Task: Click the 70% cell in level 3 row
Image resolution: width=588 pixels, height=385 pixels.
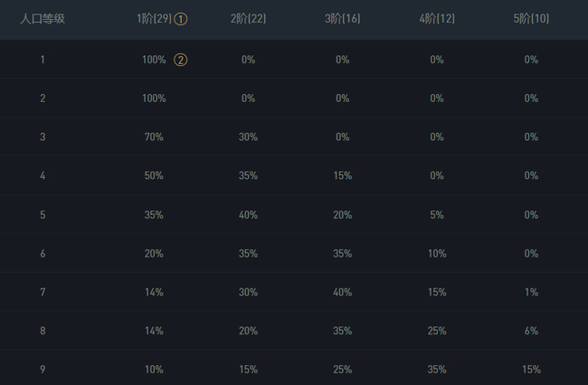Action: tap(154, 137)
